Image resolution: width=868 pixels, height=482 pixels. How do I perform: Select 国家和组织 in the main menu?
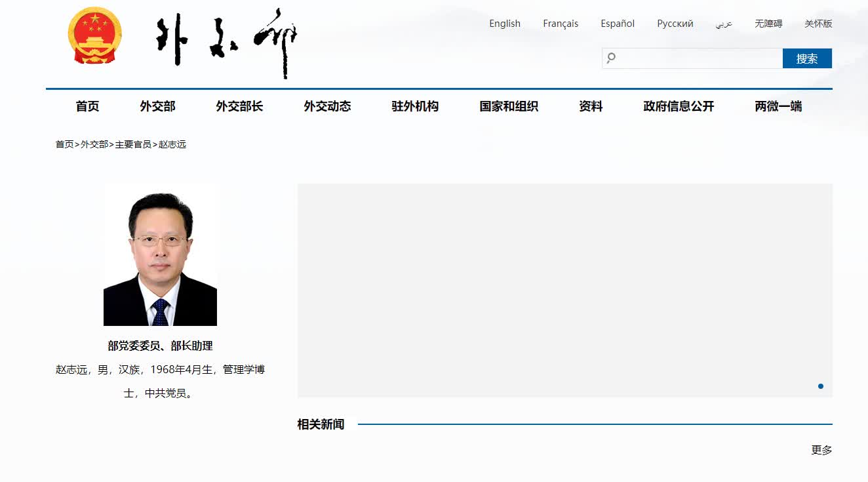509,106
